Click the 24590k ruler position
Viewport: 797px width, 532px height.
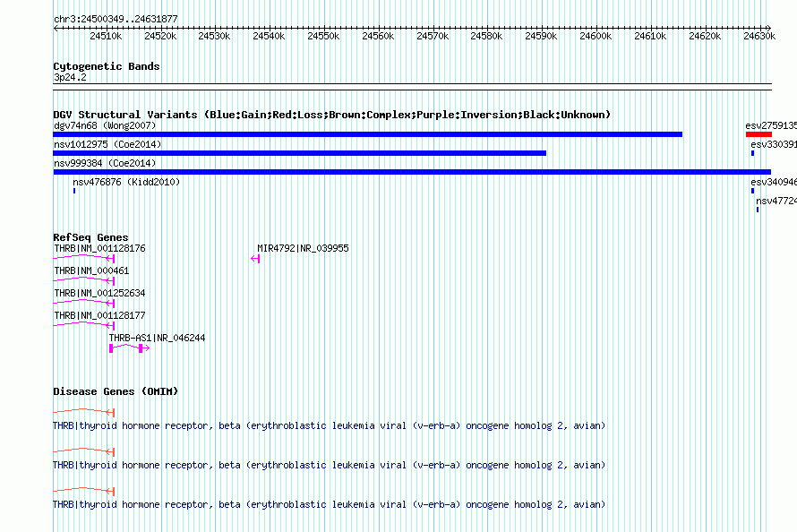[x=541, y=36]
